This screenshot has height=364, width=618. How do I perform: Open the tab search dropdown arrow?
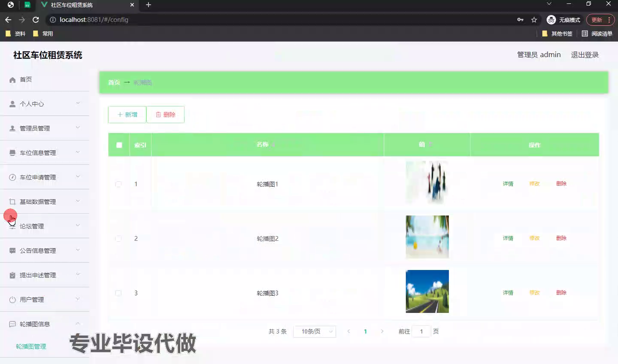pyautogui.click(x=549, y=3)
